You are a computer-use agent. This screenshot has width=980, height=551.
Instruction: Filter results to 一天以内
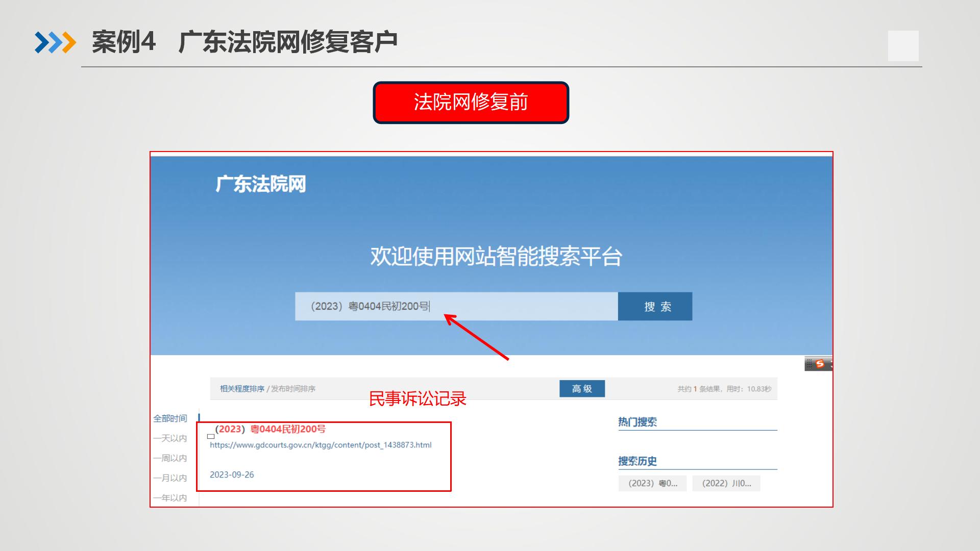click(x=170, y=438)
